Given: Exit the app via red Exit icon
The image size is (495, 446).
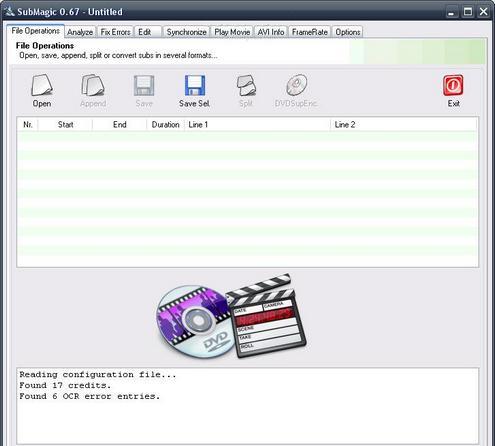Looking at the screenshot, I should 453,85.
